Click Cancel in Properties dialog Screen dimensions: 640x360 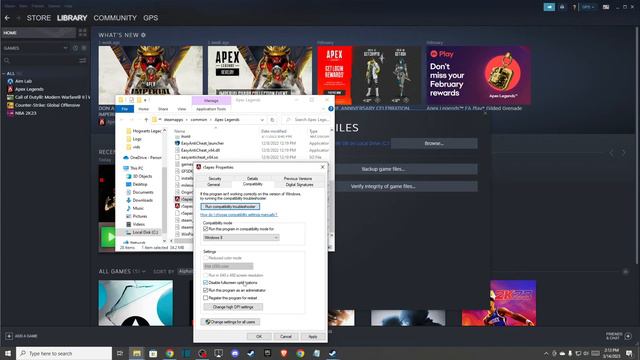tap(286, 336)
